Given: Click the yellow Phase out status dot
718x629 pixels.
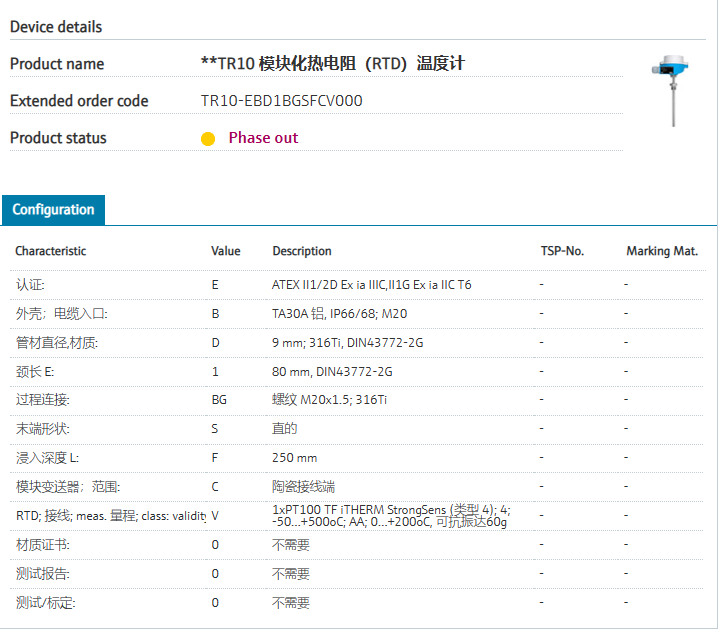Looking at the screenshot, I should pos(208,139).
